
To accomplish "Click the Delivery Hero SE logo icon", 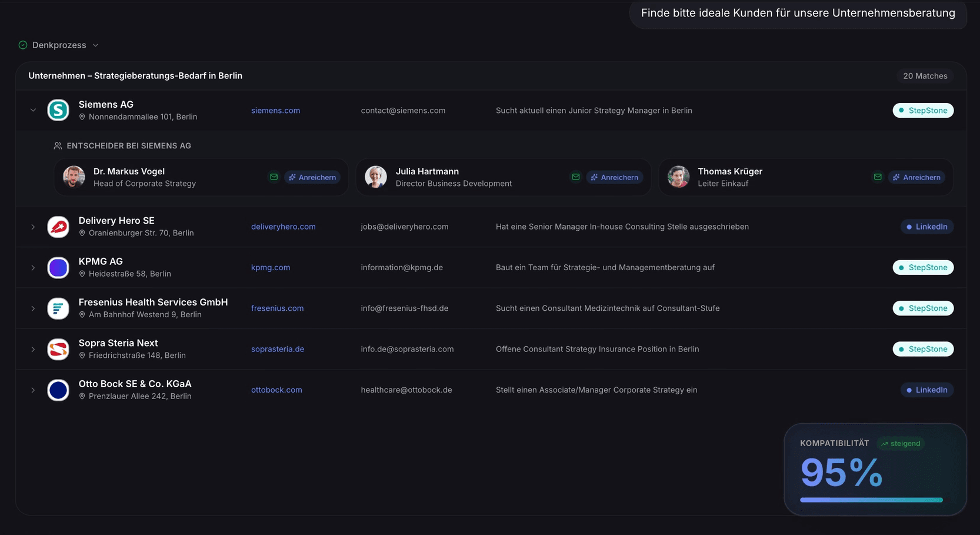I will tap(58, 227).
